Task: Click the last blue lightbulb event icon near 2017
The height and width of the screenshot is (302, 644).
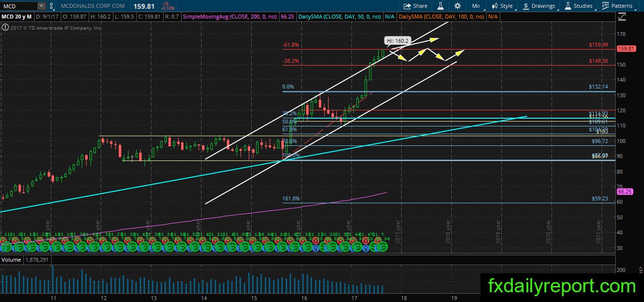Action: tap(366, 247)
